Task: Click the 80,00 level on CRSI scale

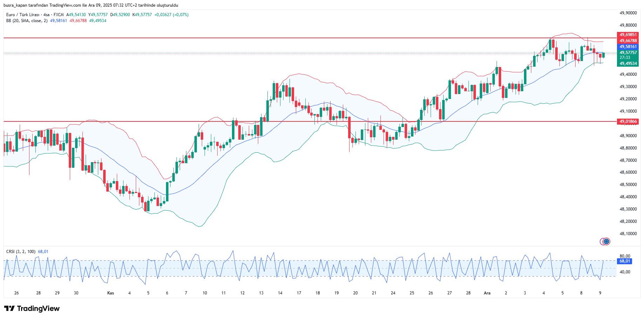Action: tap(625, 256)
